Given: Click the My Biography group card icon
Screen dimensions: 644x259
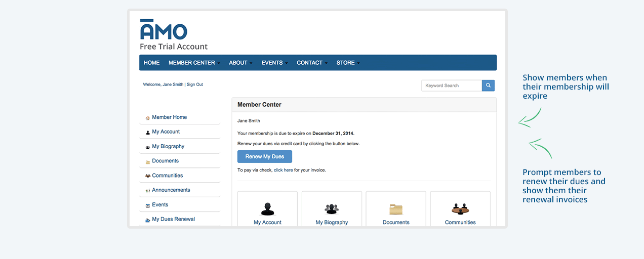Looking at the screenshot, I should (332, 208).
